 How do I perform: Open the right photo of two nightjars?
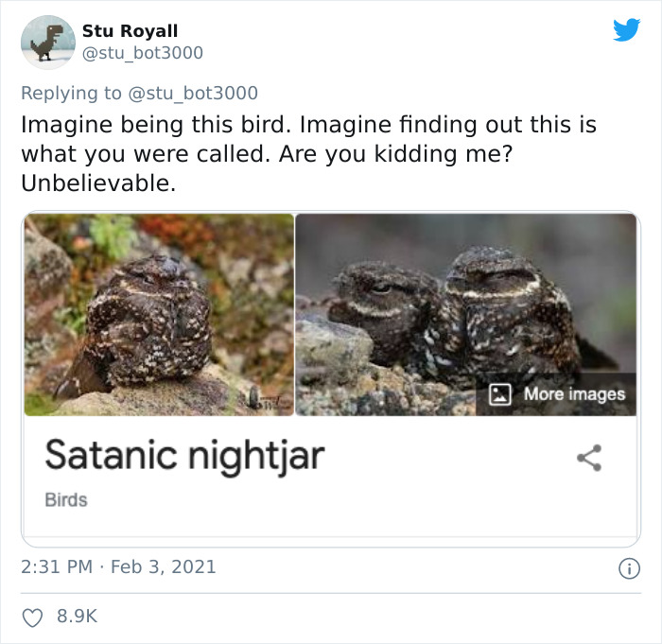point(466,315)
